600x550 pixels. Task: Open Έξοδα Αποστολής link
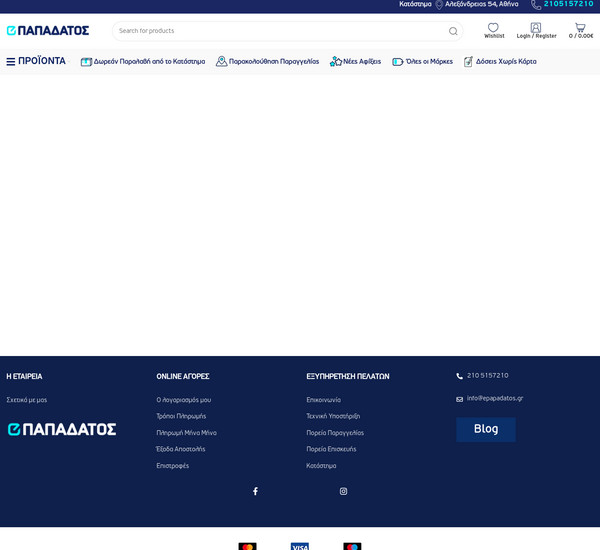coord(181,449)
